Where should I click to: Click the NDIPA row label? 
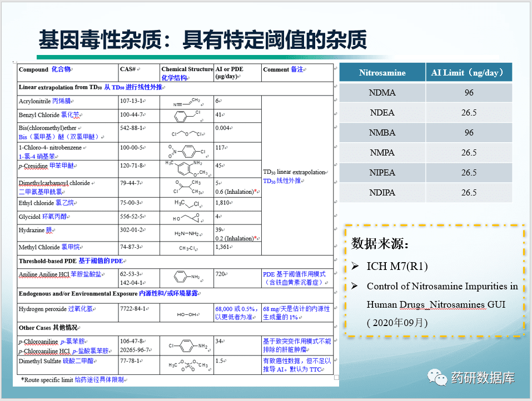pos(382,193)
